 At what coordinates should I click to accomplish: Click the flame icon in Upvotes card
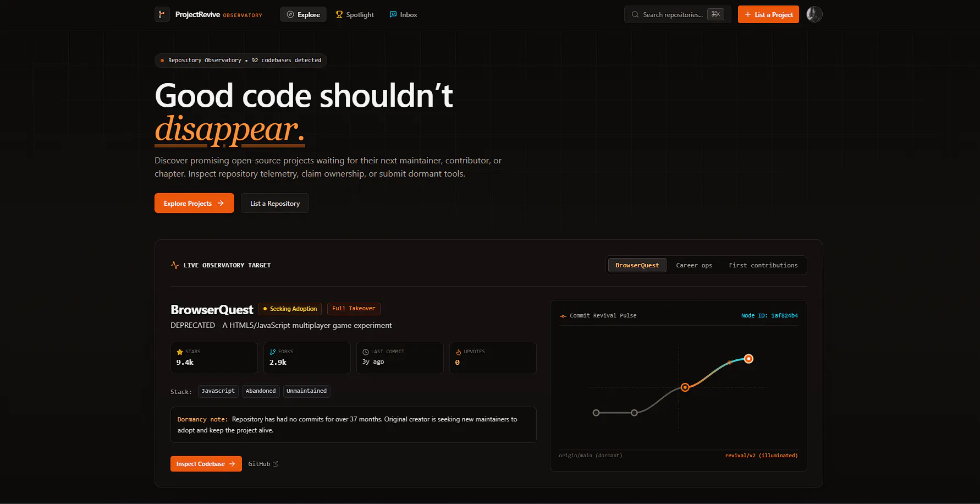tap(459, 352)
